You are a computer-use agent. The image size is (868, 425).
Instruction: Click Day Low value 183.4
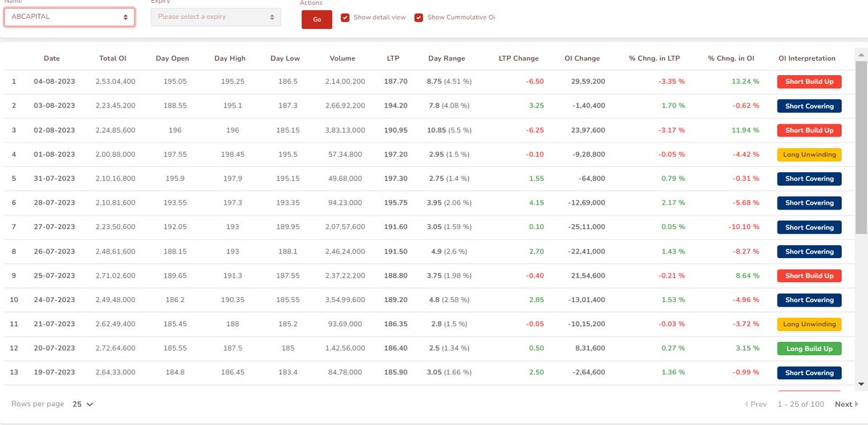pos(289,373)
